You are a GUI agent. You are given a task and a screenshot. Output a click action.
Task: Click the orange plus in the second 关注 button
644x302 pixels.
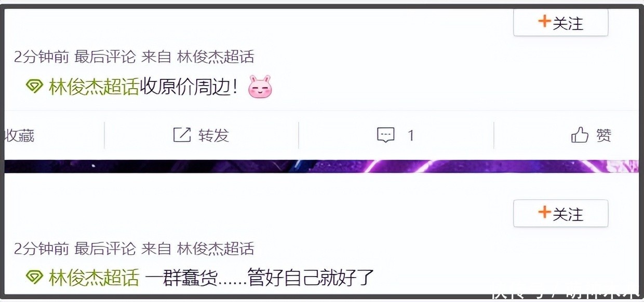(x=544, y=212)
